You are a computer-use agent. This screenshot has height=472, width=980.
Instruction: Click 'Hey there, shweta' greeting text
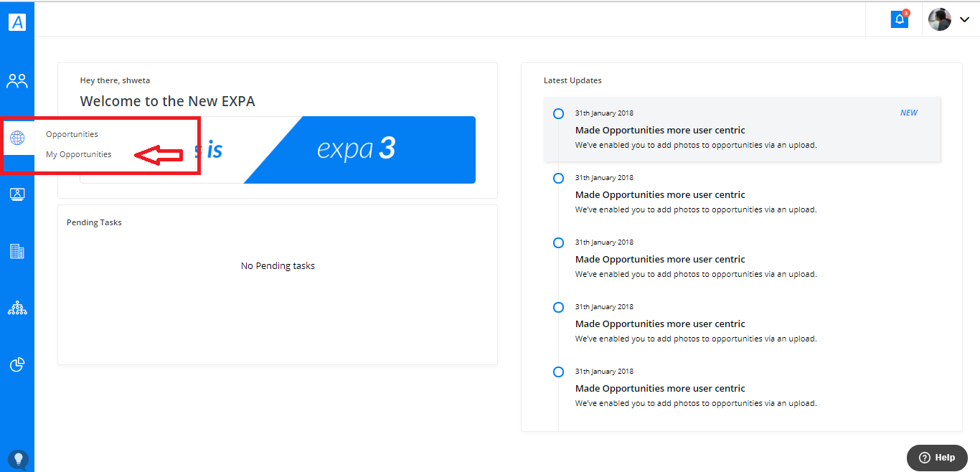[x=115, y=80]
